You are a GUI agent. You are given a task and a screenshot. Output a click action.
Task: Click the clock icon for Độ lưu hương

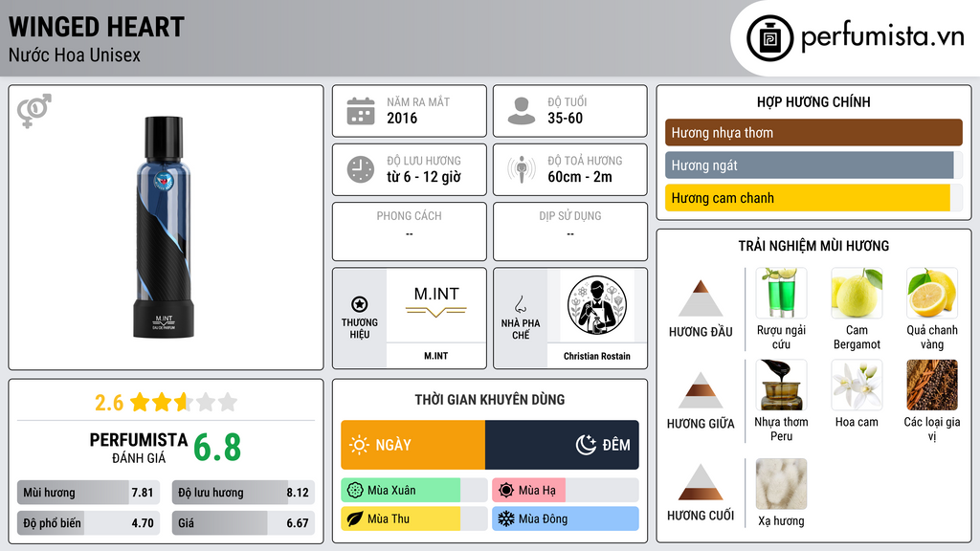(x=361, y=169)
